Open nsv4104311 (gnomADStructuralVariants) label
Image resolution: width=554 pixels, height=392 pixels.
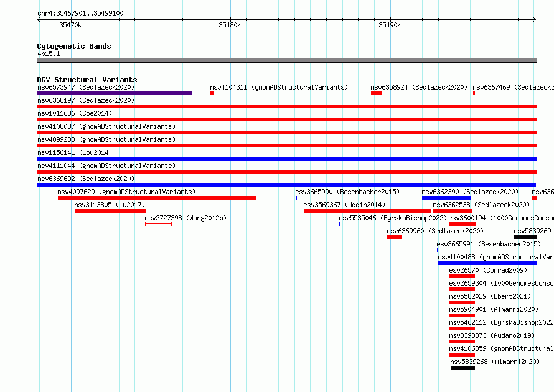tap(279, 87)
